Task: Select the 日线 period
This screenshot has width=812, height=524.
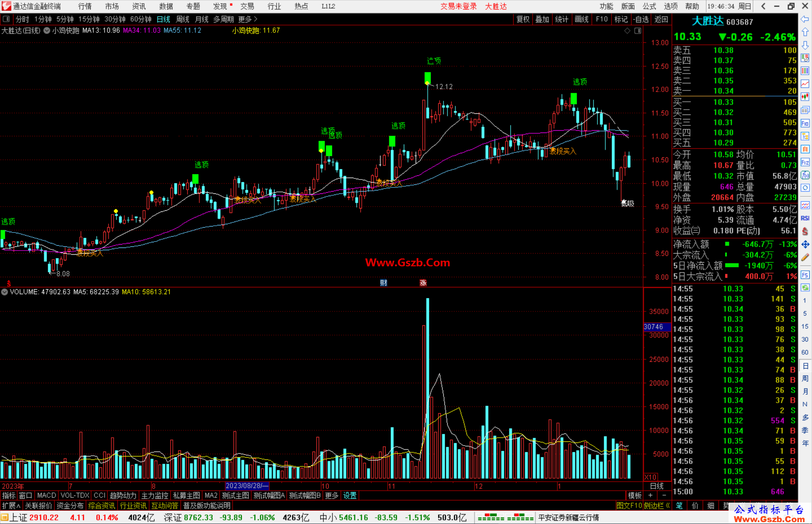Action: click(164, 19)
